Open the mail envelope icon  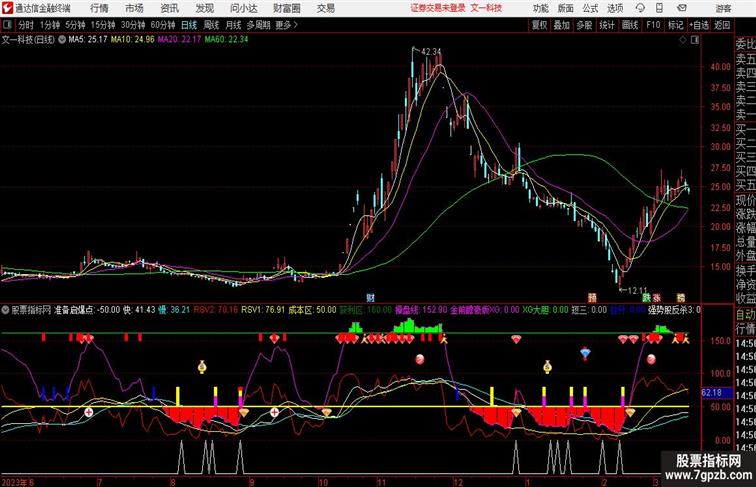click(682, 8)
